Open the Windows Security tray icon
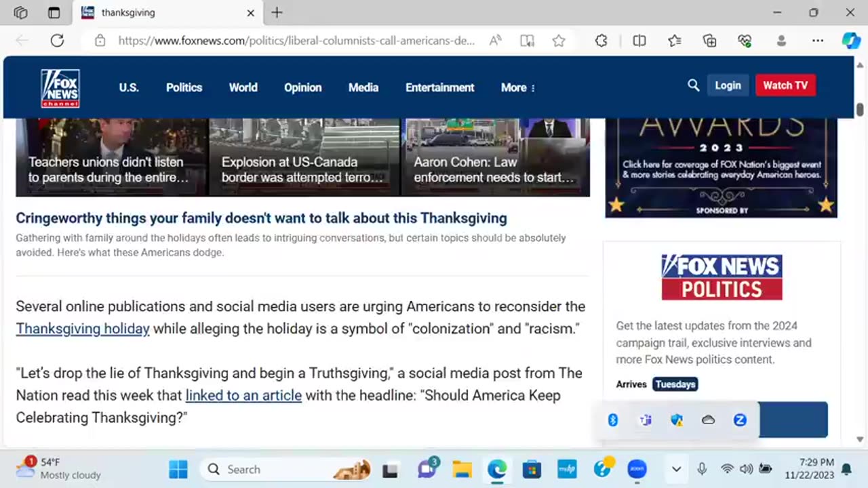868x488 pixels. click(x=677, y=420)
